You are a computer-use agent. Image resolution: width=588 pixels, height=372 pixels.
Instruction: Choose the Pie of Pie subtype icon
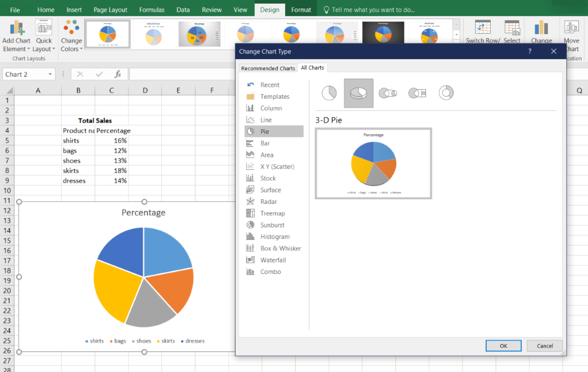pyautogui.click(x=388, y=93)
